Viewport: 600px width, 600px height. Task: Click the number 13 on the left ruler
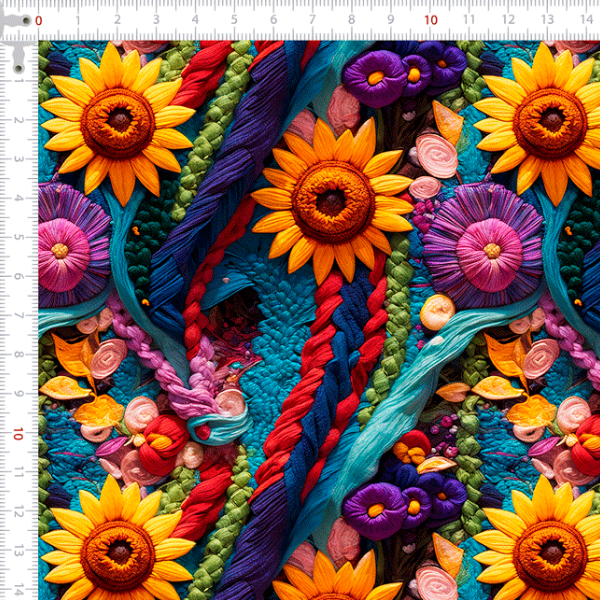[x=18, y=552]
